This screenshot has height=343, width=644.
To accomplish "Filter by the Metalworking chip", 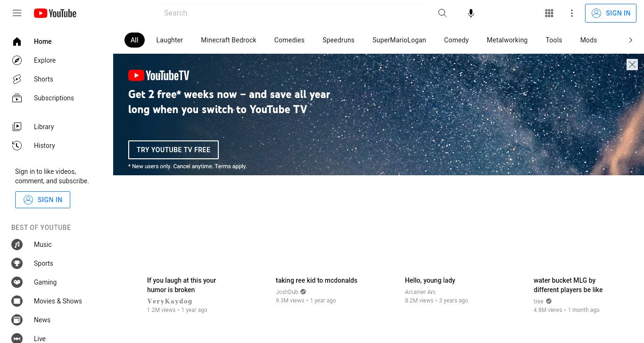I will pos(507,40).
